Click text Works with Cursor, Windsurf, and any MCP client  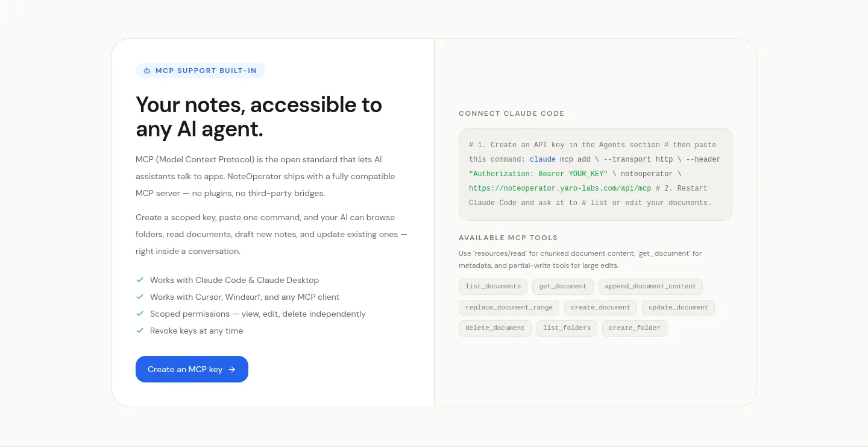(245, 297)
